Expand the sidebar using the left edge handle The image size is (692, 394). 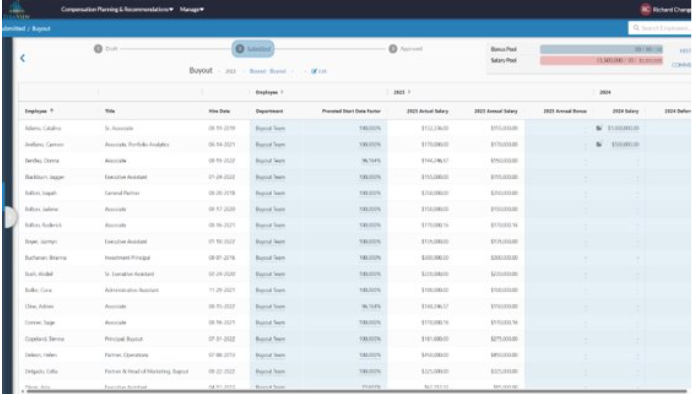(x=10, y=217)
